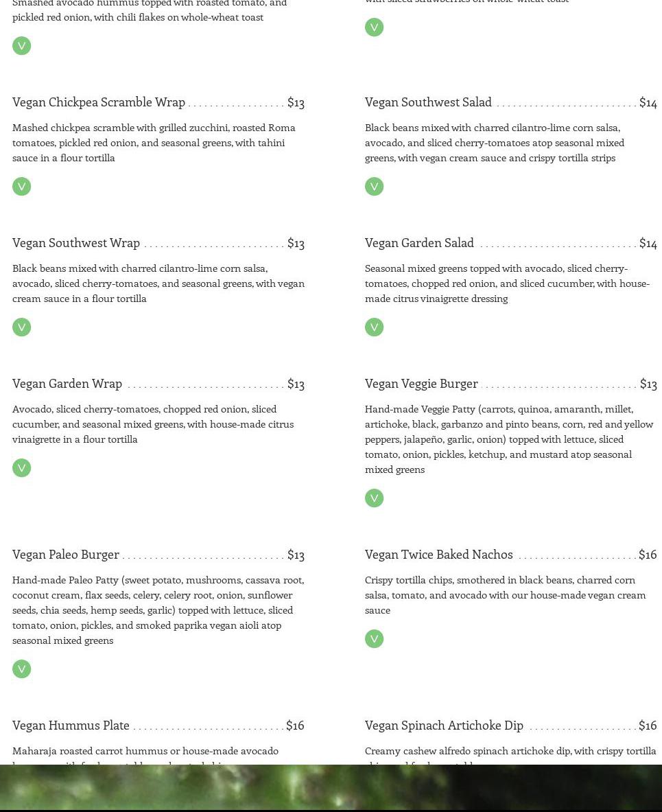The height and width of the screenshot is (812, 662).
Task: Click vegan badge under Vegan Garden Salad
Action: click(374, 327)
